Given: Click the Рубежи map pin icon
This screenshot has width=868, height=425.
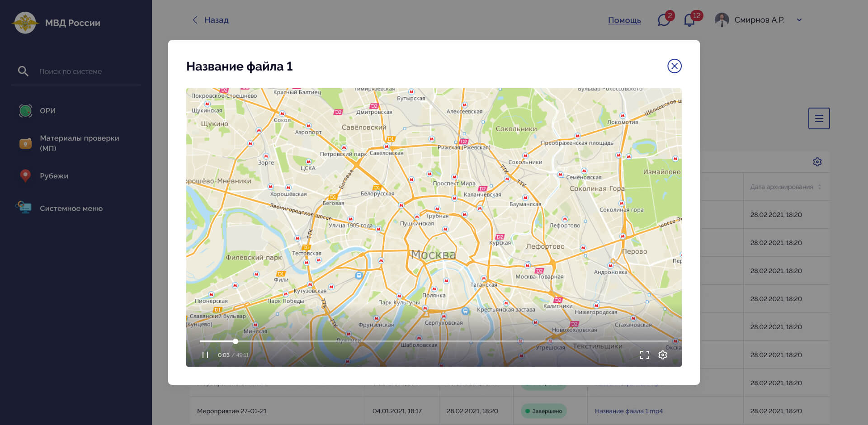Looking at the screenshot, I should click(x=26, y=176).
